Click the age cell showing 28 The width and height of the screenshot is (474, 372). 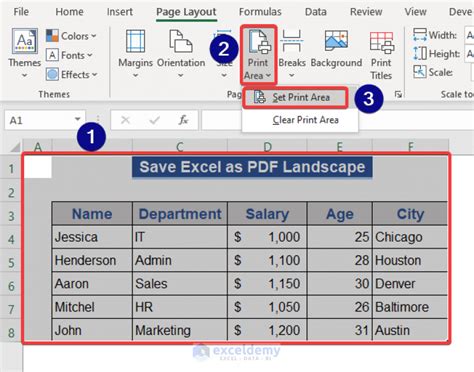(340, 260)
